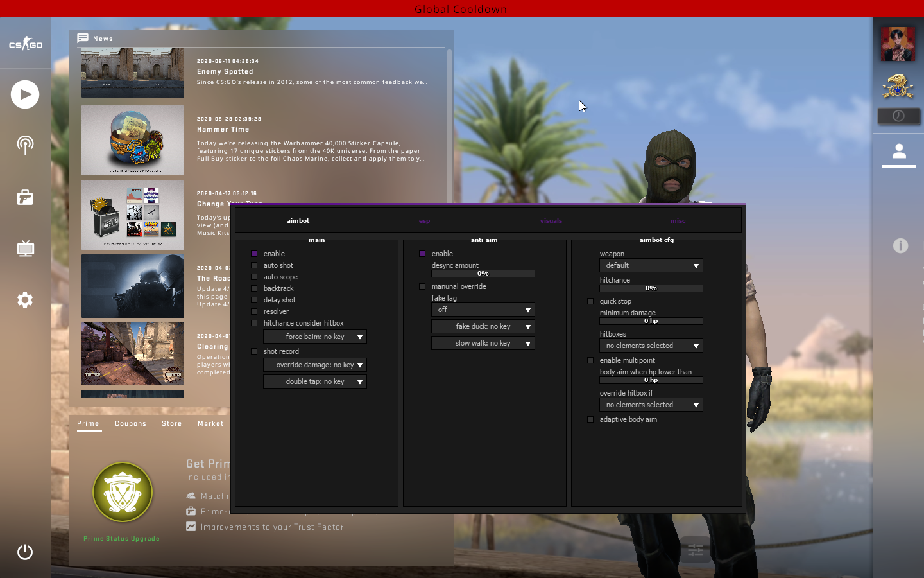The height and width of the screenshot is (578, 924).
Task: Click the info circle icon
Action: click(x=900, y=245)
